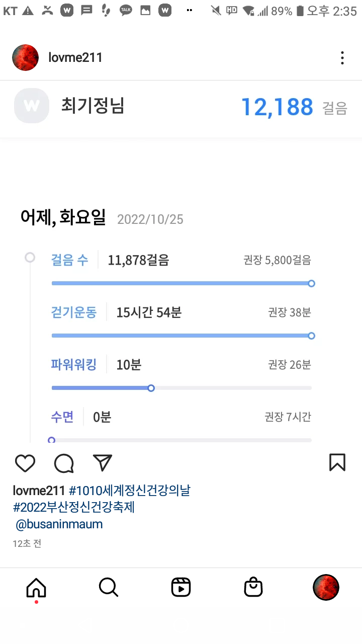Open hashtag #2022부산정신건강축제
Screen dimensions: 362x644
(x=74, y=507)
